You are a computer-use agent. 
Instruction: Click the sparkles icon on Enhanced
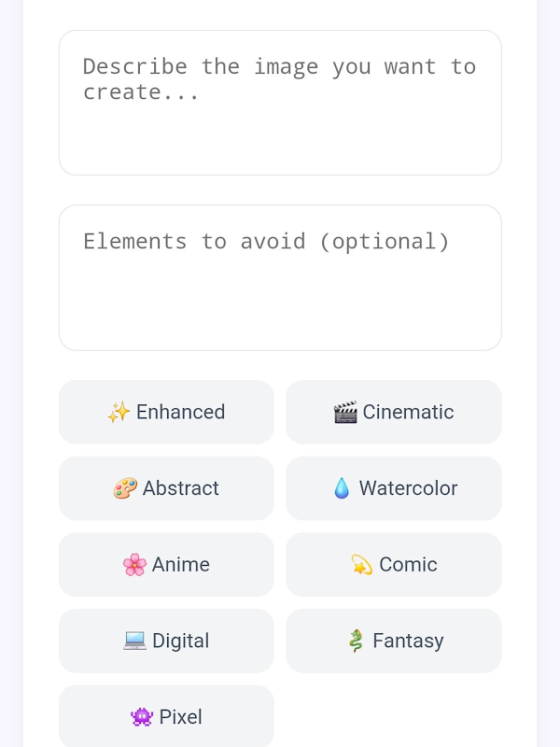coord(119,412)
